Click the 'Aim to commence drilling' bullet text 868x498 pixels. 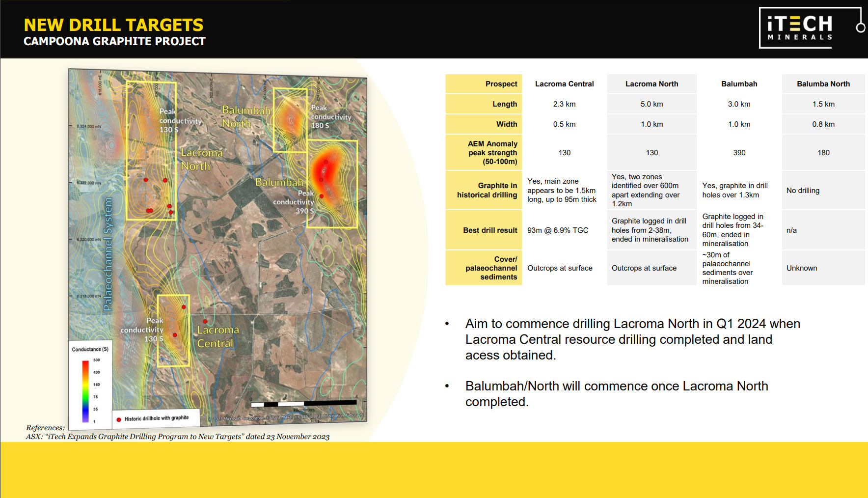(x=632, y=339)
